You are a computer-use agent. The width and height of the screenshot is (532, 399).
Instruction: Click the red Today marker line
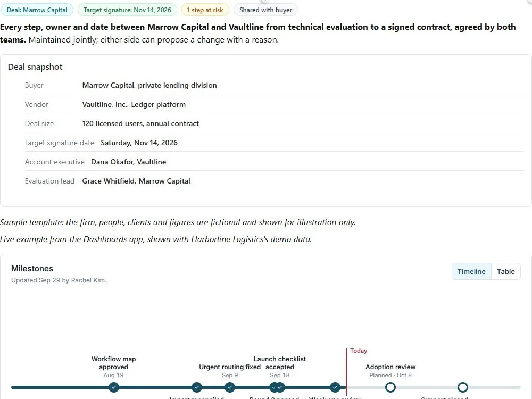tap(346, 371)
